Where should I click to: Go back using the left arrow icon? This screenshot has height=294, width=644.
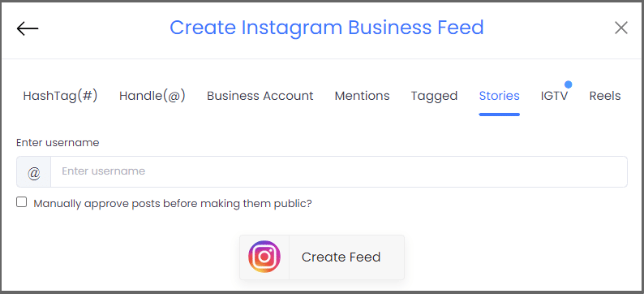(x=28, y=28)
